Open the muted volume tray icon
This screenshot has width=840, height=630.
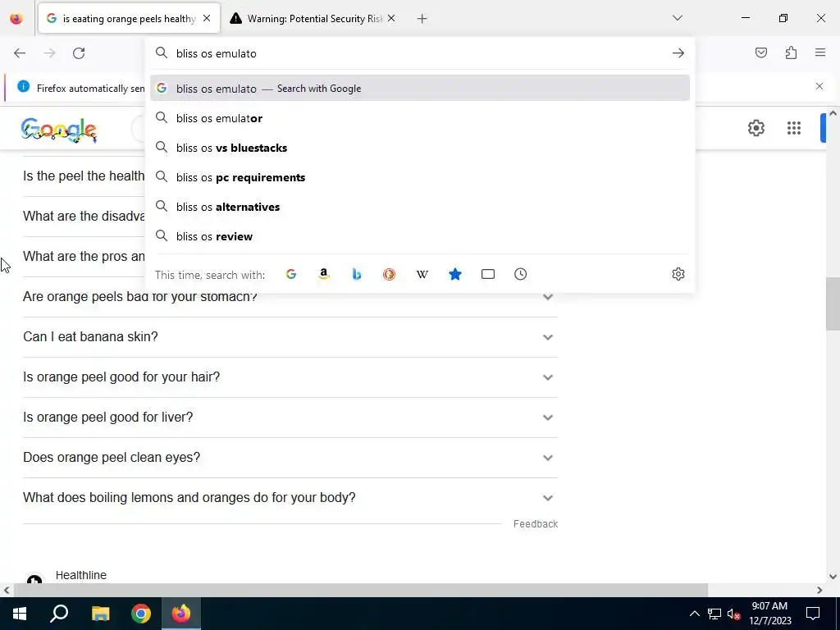[734, 614]
